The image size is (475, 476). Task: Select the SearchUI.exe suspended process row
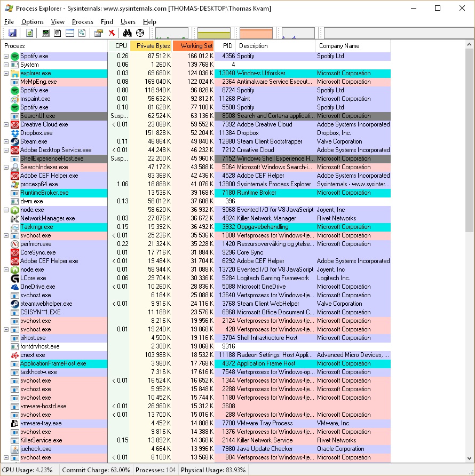pyautogui.click(x=196, y=116)
